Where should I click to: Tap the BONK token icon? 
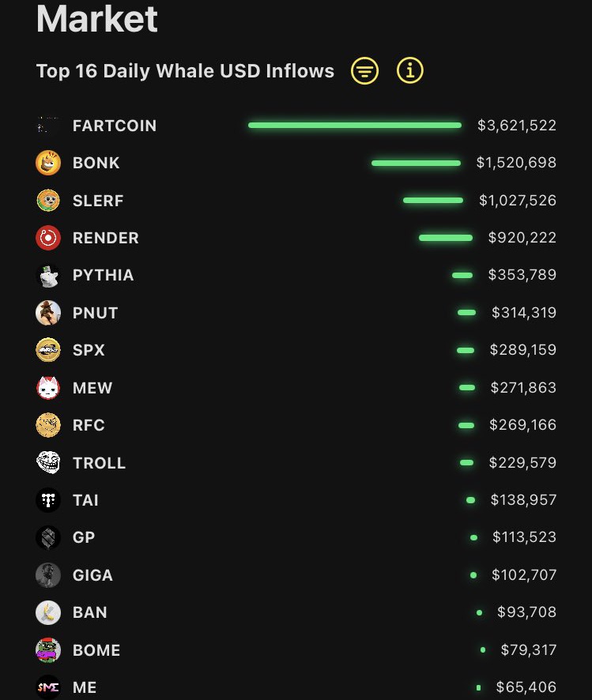coord(48,163)
